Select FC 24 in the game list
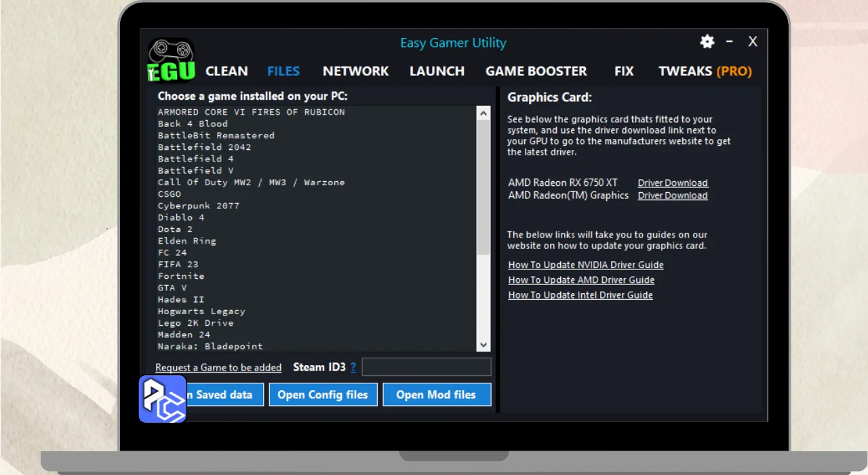The height and width of the screenshot is (475, 868). click(172, 252)
